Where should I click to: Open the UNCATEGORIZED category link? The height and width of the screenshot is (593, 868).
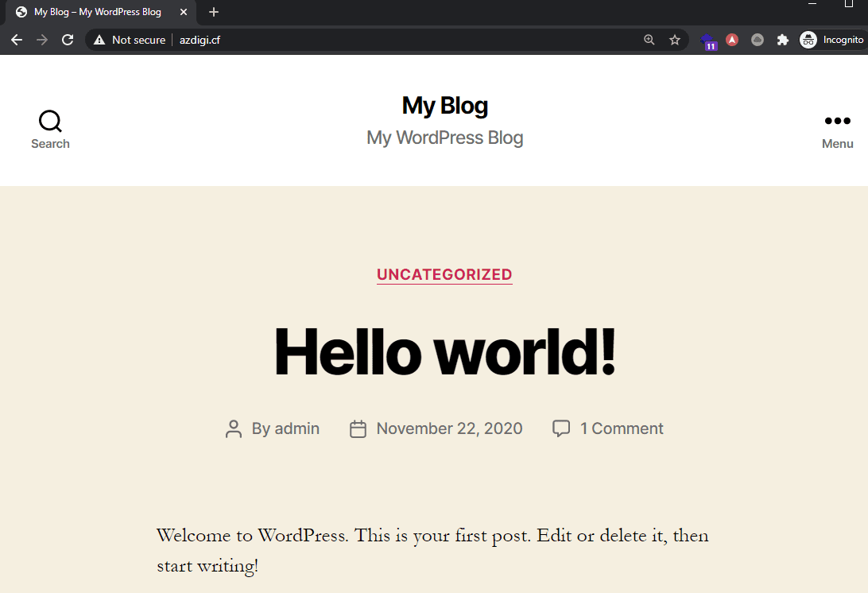coord(444,274)
